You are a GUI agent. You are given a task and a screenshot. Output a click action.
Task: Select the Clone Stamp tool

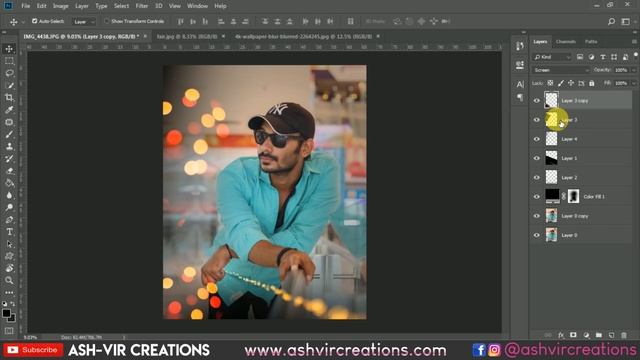[x=9, y=147]
